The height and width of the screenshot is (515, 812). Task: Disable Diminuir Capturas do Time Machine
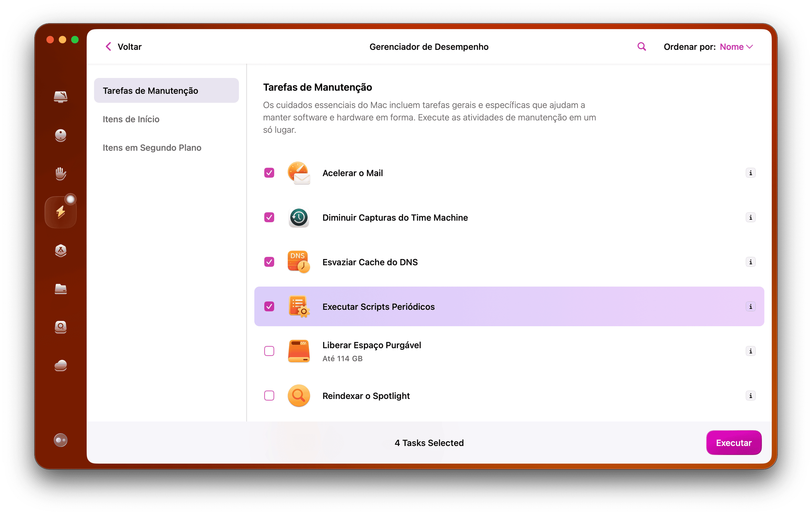[269, 218]
